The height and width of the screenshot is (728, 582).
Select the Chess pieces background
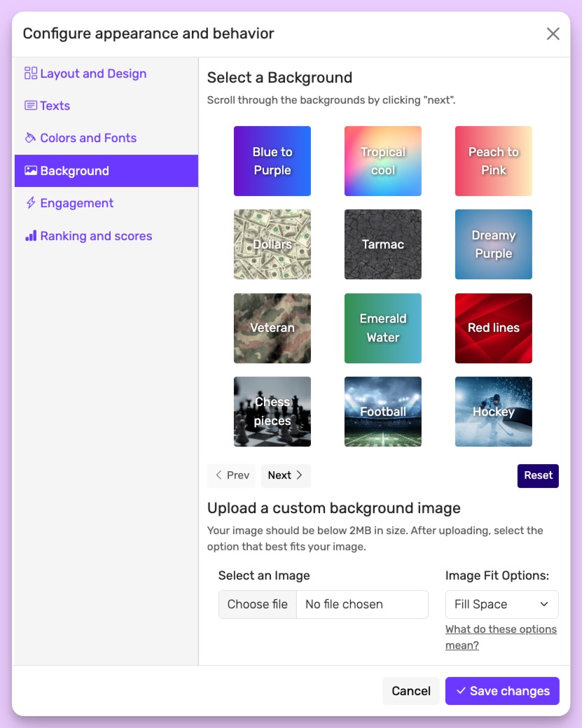(272, 412)
